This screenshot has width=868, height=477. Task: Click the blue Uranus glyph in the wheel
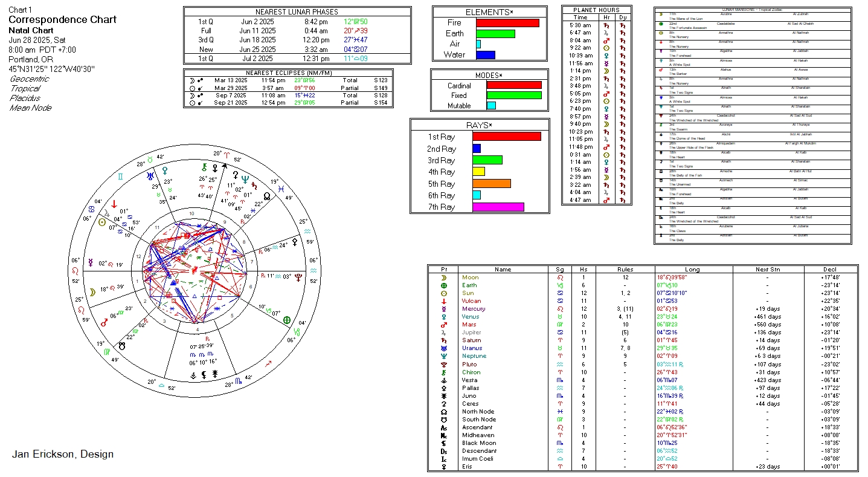click(x=147, y=177)
